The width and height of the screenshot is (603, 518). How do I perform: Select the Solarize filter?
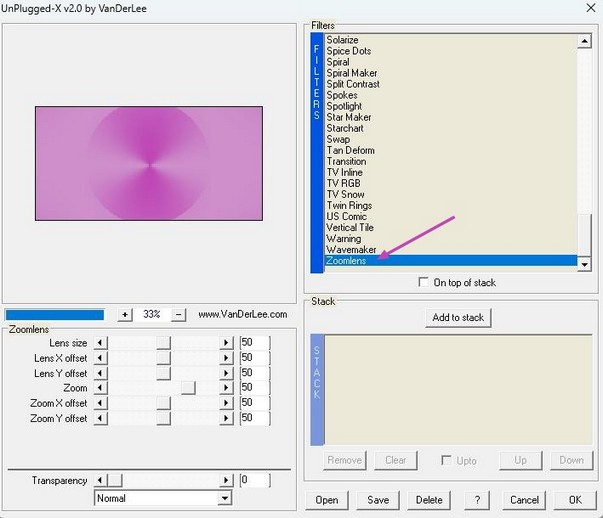[x=342, y=40]
